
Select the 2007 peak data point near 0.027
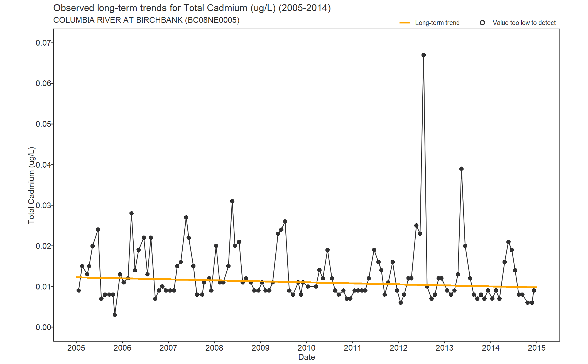click(x=186, y=217)
